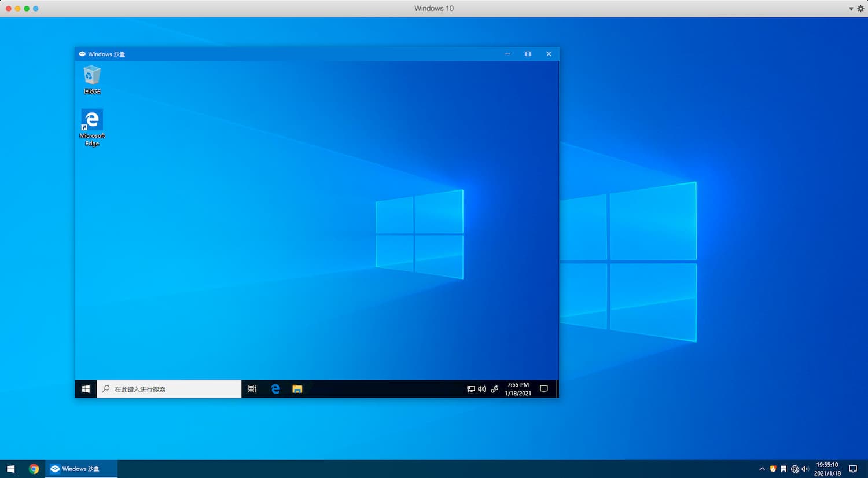Open the host Windows Start menu

(10, 469)
